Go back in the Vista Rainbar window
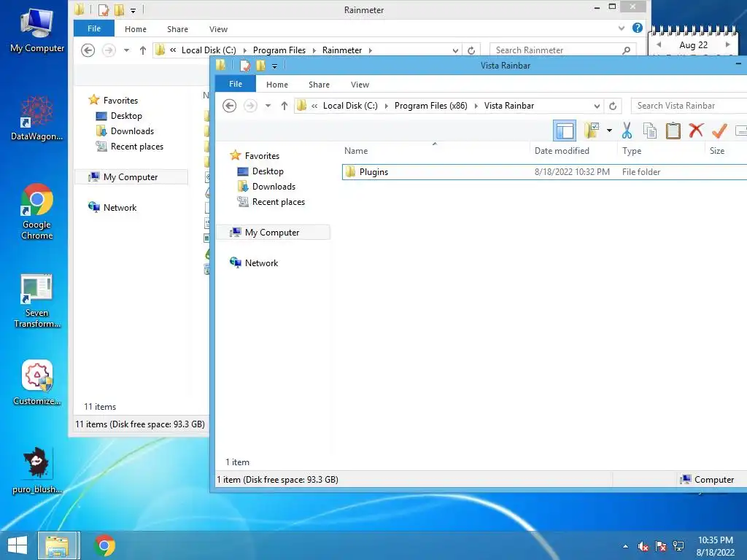 coord(230,106)
